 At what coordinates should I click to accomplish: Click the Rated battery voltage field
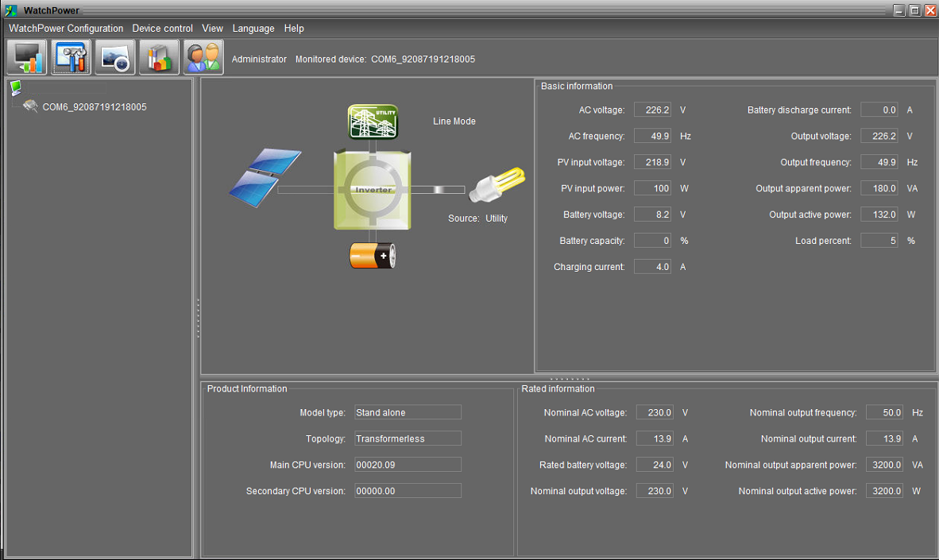[x=655, y=465]
